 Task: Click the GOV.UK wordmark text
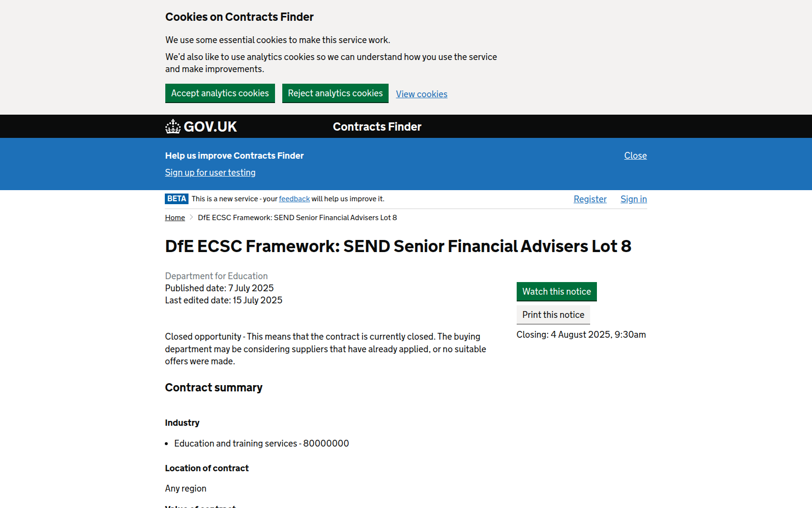tap(210, 127)
